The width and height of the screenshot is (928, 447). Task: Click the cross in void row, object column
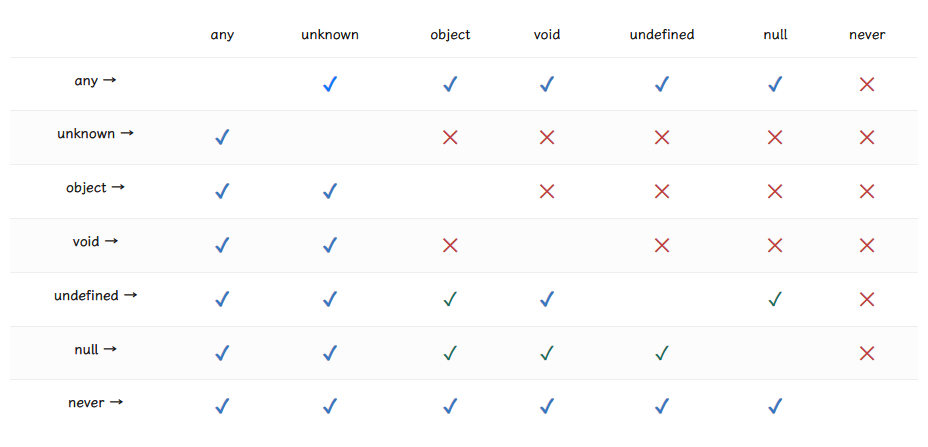tap(450, 245)
